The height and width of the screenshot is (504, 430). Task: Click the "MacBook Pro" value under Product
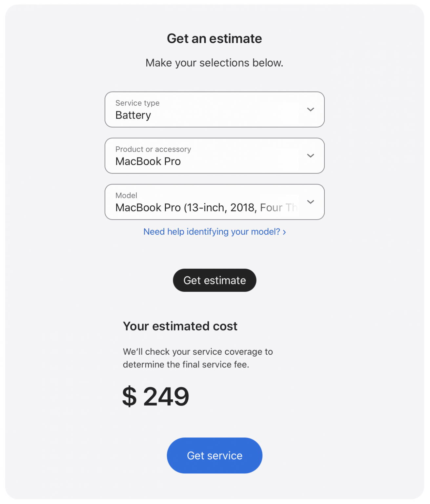point(148,162)
